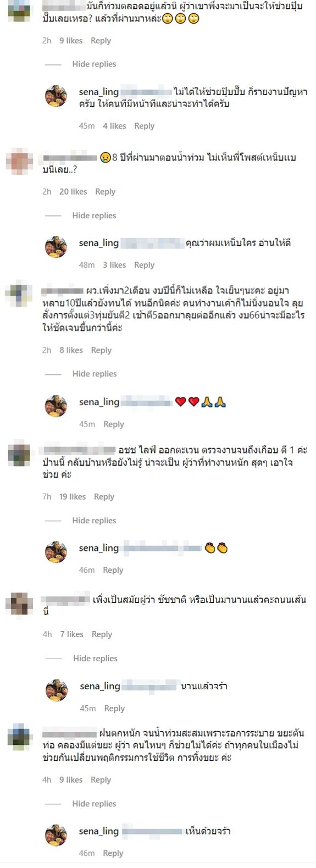The height and width of the screenshot is (868, 316).
Task: Open sena_ling username in last reply
Action: [x=99, y=831]
